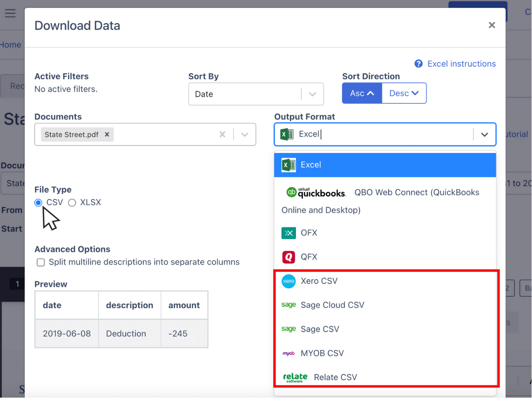This screenshot has height=398, width=532.
Task: Choose MYOB CSV output format
Action: (x=385, y=353)
